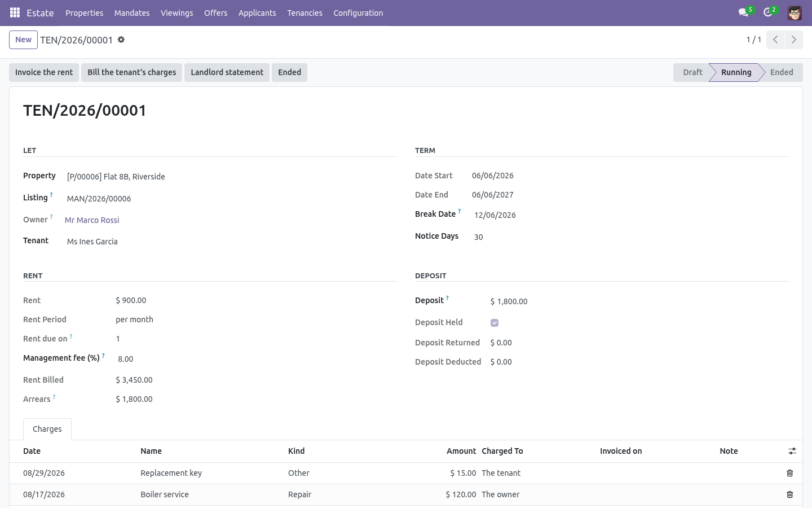This screenshot has height=508, width=812.
Task: Open the owner link Mr Marco Rossi
Action: pos(92,220)
